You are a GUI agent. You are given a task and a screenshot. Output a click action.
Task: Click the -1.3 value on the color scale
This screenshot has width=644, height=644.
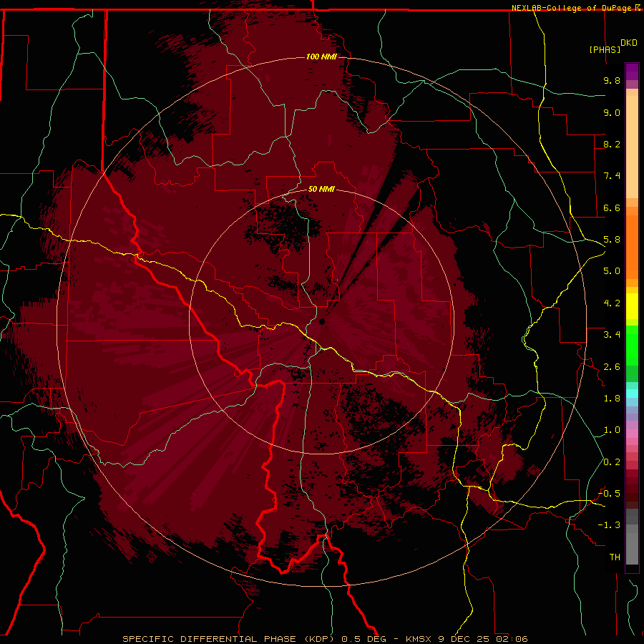[609, 525]
